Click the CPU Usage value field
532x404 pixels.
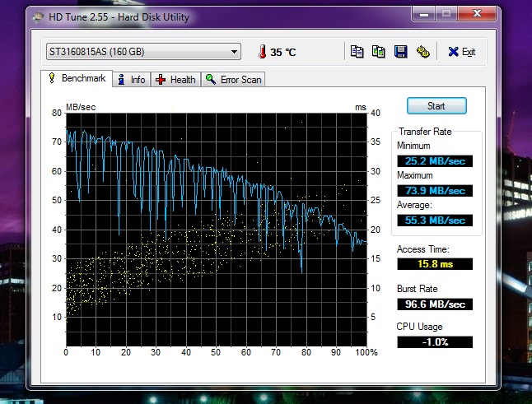click(435, 341)
